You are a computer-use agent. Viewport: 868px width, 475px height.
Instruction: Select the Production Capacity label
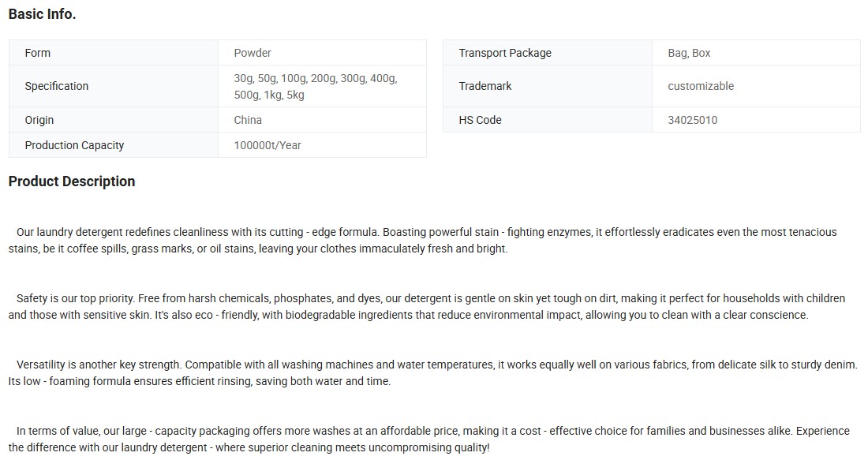[x=74, y=145]
